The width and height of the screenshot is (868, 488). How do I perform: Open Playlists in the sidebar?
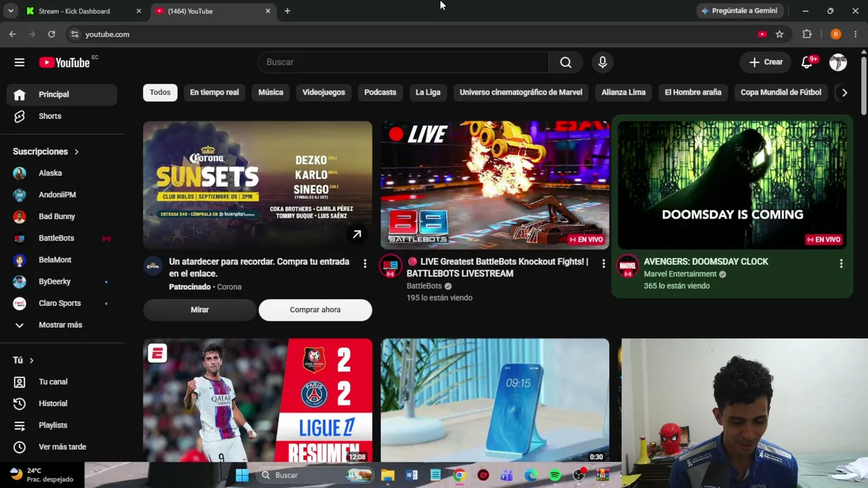62,425
